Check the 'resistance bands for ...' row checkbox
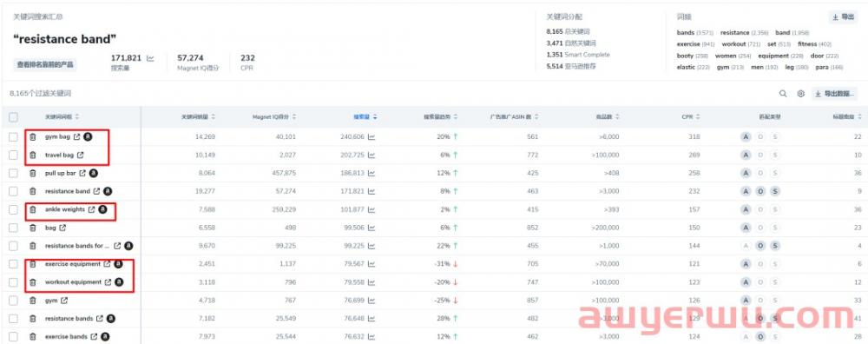Viewport: 868px width, 344px height. (13, 246)
